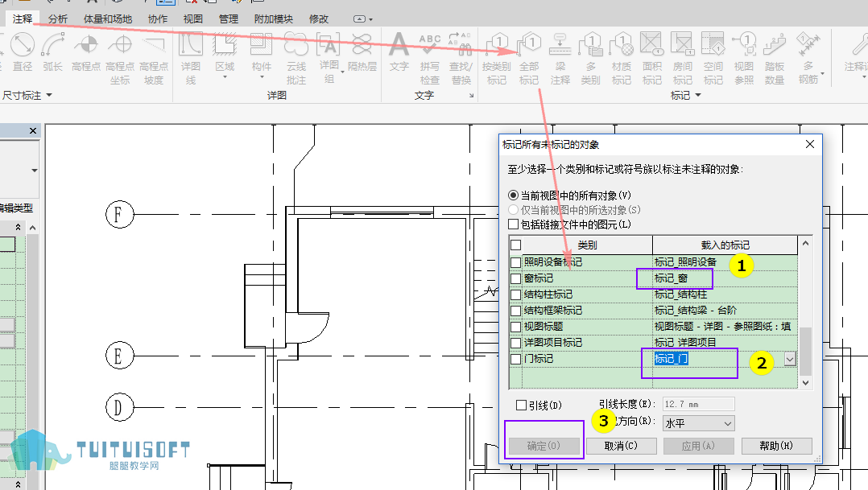Open the 构件 component tool
This screenshot has width=868, height=490.
point(261,56)
